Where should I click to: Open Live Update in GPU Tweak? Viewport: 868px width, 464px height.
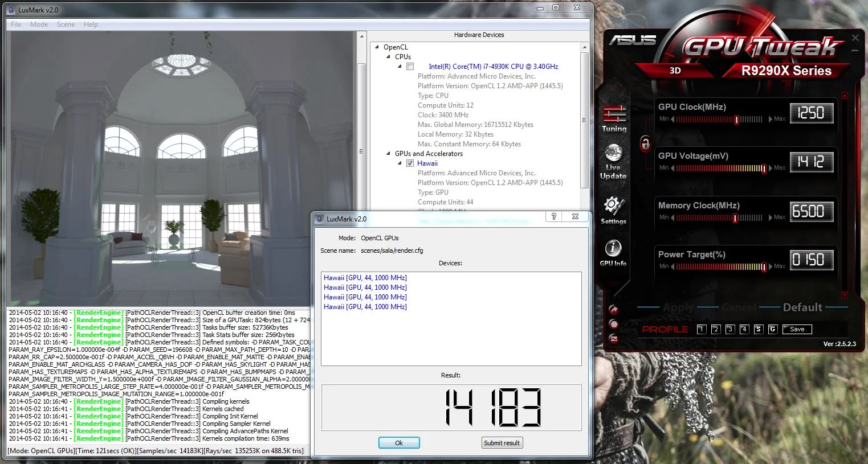613,162
